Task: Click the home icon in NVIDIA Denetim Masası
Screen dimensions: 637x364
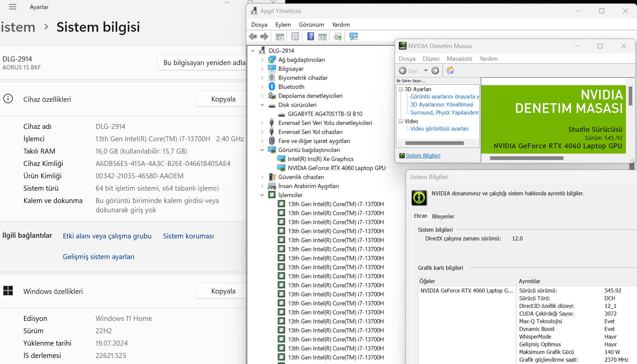Action: [x=450, y=70]
